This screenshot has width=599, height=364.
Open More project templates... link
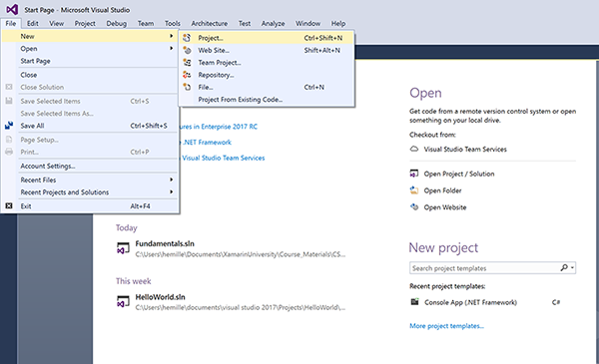[x=446, y=326]
